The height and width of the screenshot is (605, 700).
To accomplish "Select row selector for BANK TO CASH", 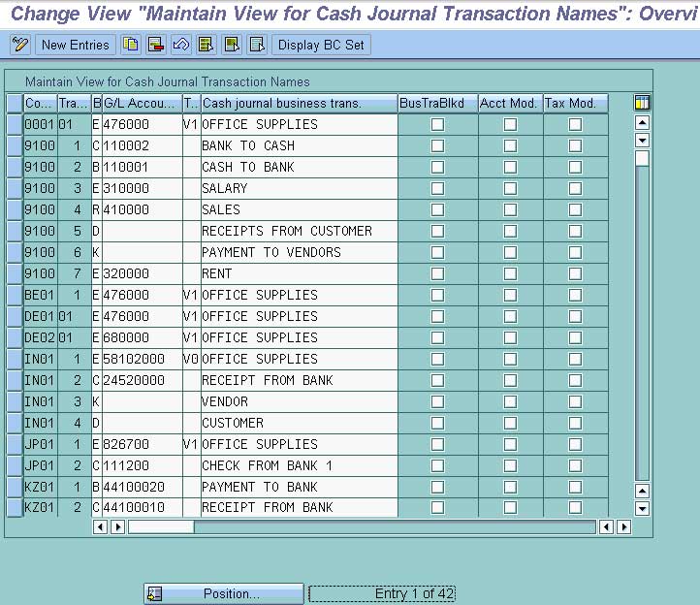I will (x=15, y=145).
